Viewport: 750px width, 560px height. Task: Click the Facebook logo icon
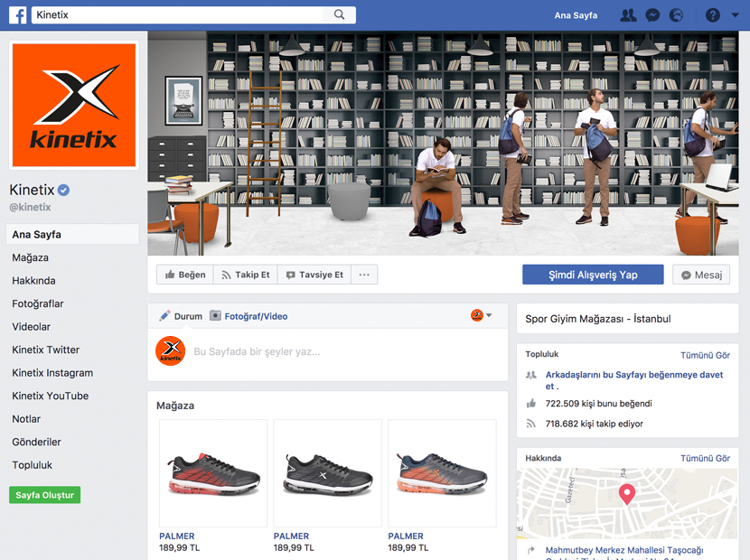pyautogui.click(x=18, y=15)
